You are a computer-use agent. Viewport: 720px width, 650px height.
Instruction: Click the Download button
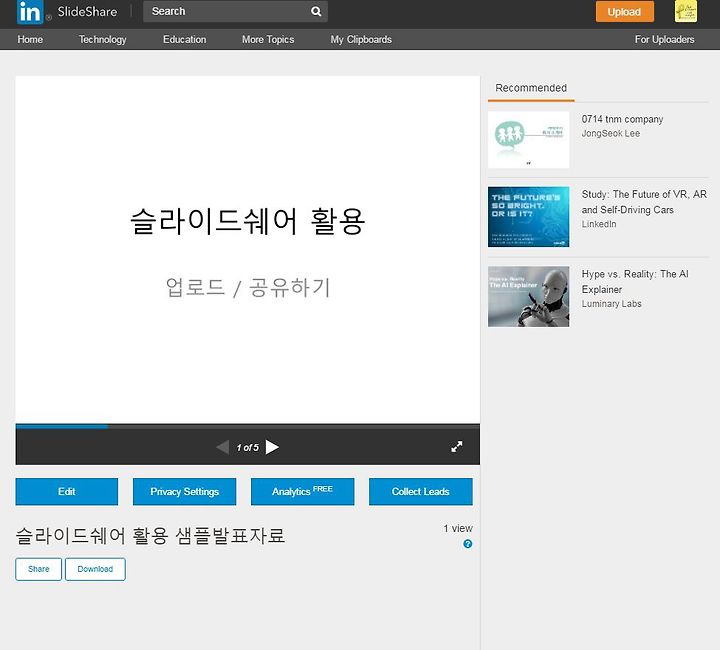click(95, 569)
